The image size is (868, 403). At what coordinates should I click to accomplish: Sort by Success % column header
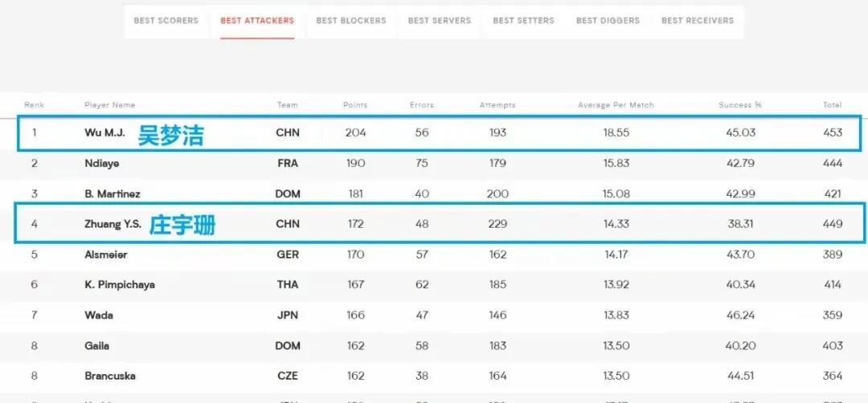(740, 104)
